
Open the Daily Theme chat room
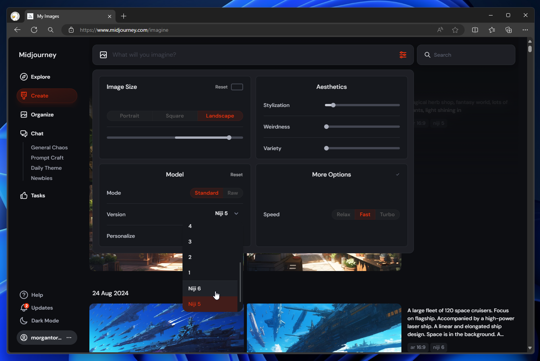point(46,168)
